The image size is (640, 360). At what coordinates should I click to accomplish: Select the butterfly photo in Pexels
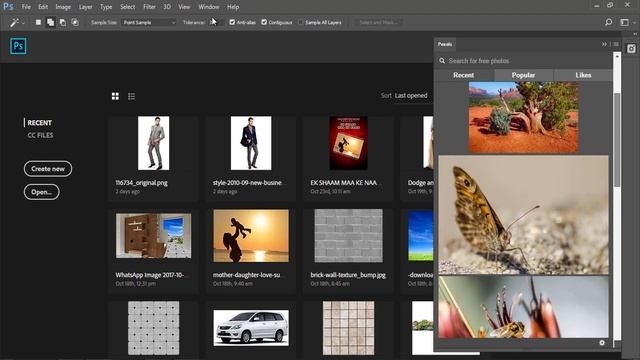523,215
